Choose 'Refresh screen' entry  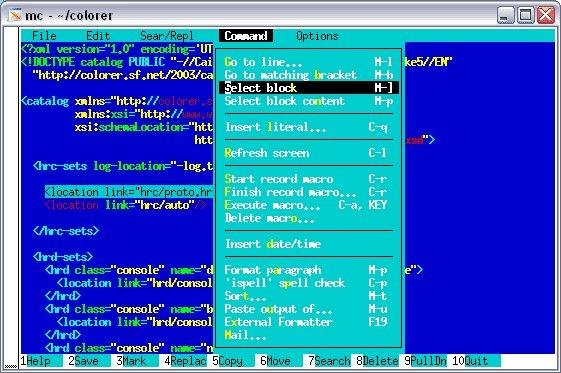click(x=308, y=153)
